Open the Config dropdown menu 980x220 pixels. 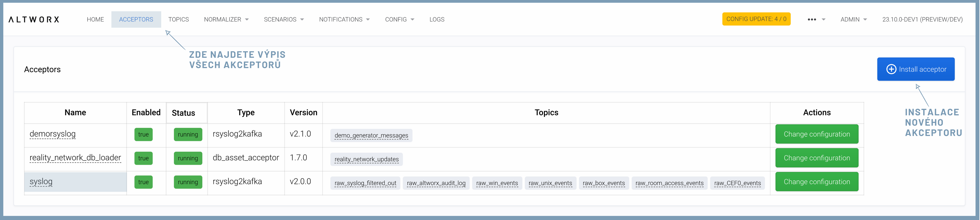399,19
